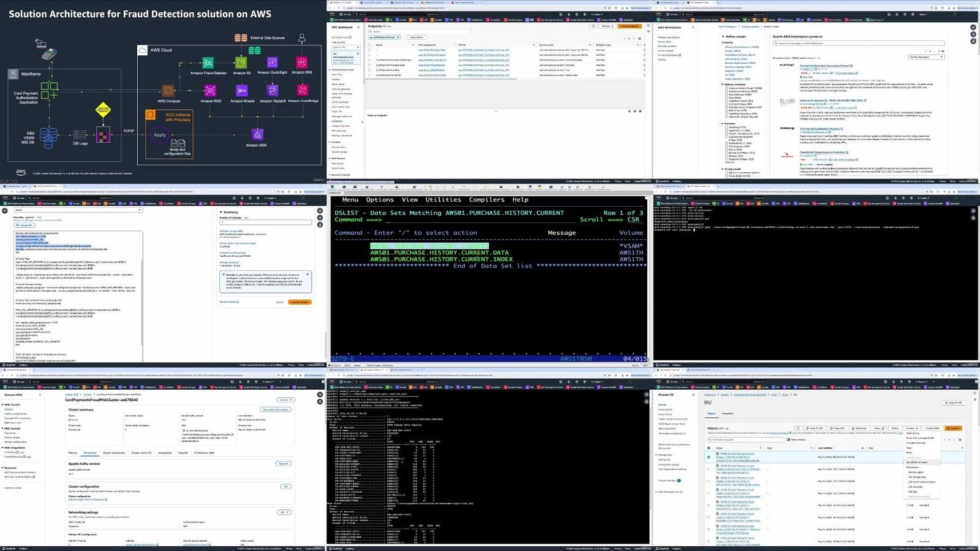This screenshot has width=980, height=551.
Task: Click the Mainframe server icon in diagram
Action: 13,74
